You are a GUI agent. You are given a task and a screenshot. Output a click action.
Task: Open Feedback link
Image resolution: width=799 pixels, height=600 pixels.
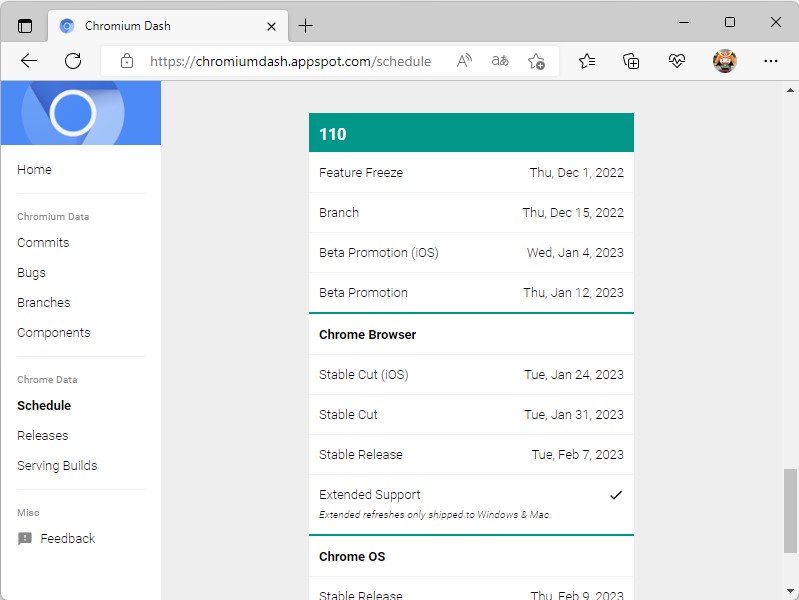68,538
